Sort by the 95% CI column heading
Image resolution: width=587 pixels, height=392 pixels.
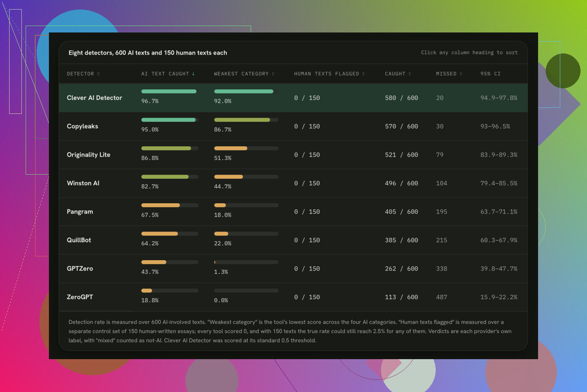pyautogui.click(x=490, y=74)
